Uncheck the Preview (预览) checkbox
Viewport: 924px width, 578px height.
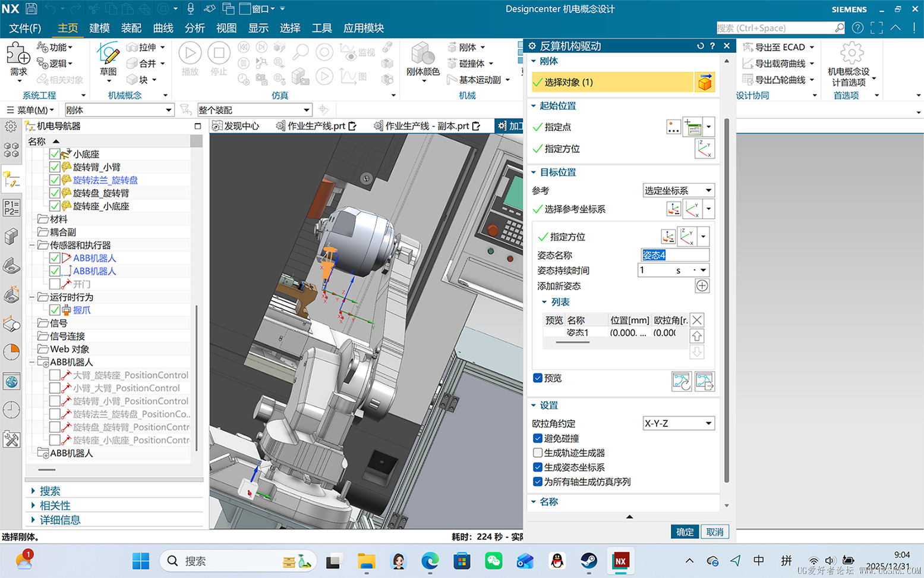coord(538,378)
